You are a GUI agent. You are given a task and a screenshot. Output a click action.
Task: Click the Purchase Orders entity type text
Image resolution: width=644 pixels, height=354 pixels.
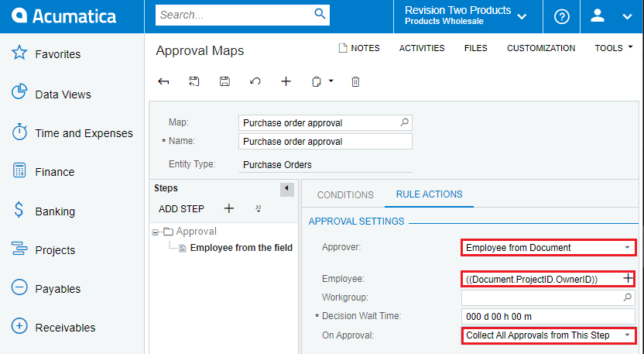point(277,165)
